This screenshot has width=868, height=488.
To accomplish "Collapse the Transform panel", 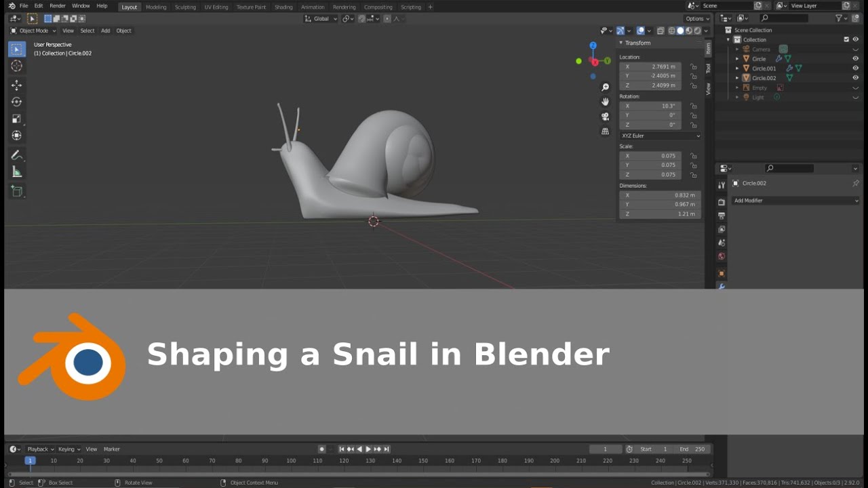I will coord(620,43).
